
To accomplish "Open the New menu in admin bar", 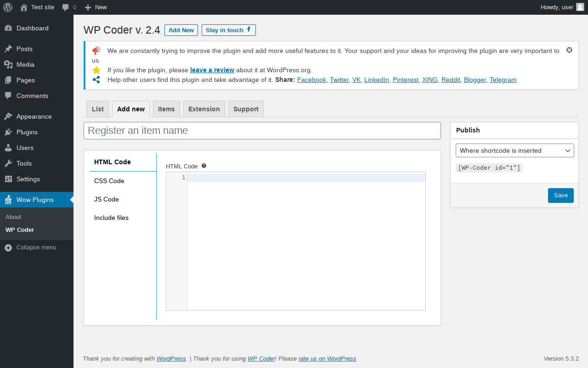I will 96,7.
